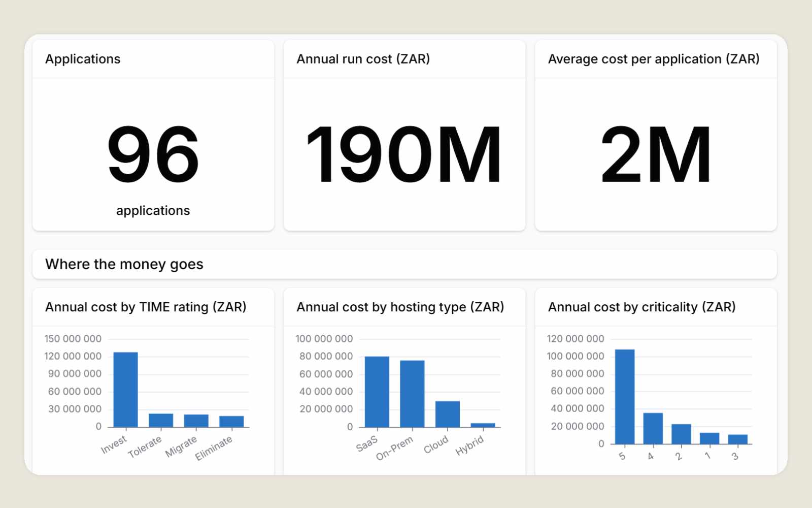Click the "Invest" x-axis label

click(x=114, y=444)
